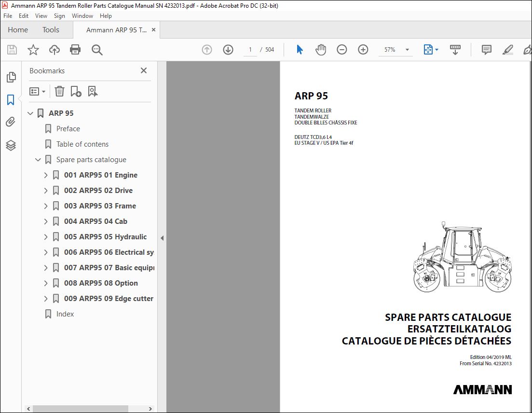The image size is (532, 413).
Task: Click the Print file icon
Action: click(75, 50)
